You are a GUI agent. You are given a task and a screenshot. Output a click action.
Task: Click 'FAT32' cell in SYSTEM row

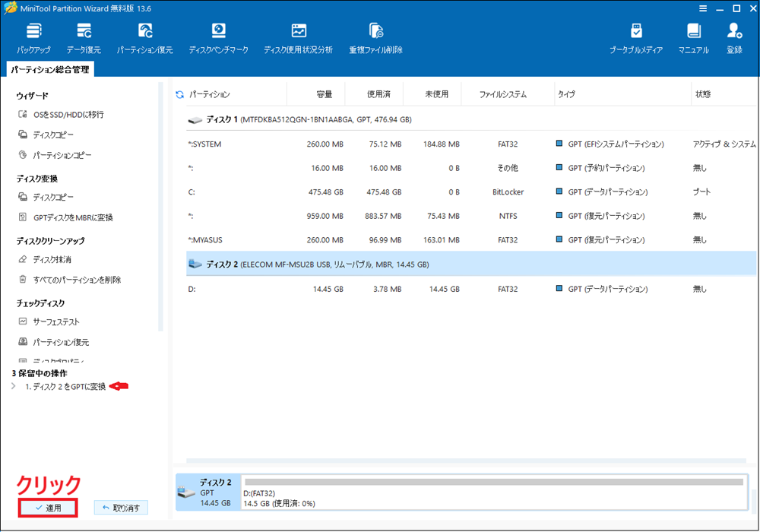coord(508,144)
